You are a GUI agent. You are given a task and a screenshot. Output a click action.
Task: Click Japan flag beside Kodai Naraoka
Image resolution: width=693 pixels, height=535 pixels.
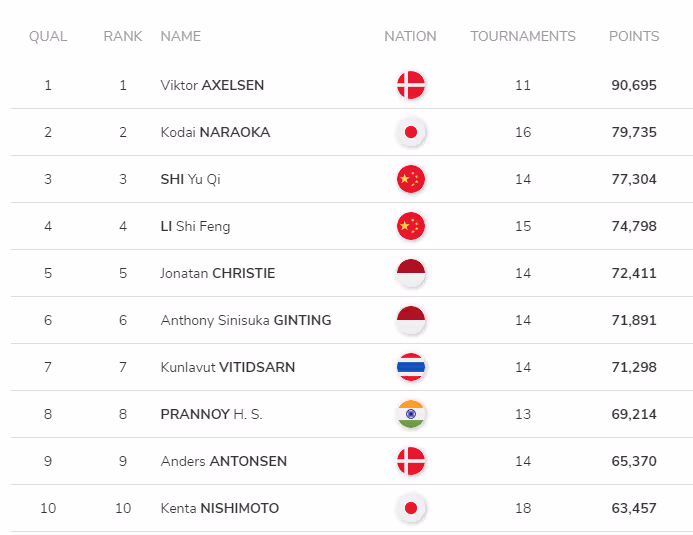click(x=411, y=132)
